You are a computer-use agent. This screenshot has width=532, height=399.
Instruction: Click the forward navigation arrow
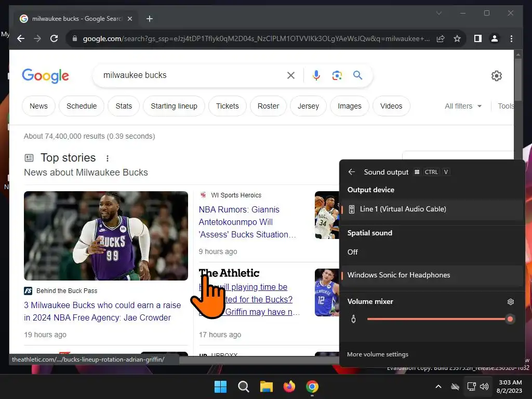(x=37, y=38)
